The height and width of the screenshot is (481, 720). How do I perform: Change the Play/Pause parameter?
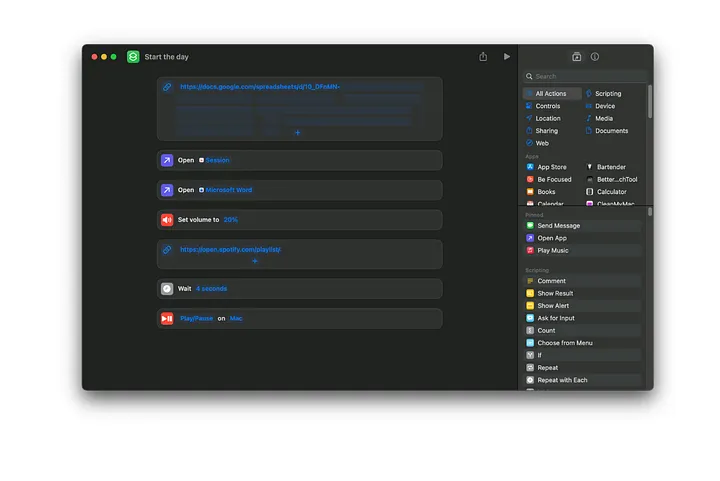pos(197,318)
